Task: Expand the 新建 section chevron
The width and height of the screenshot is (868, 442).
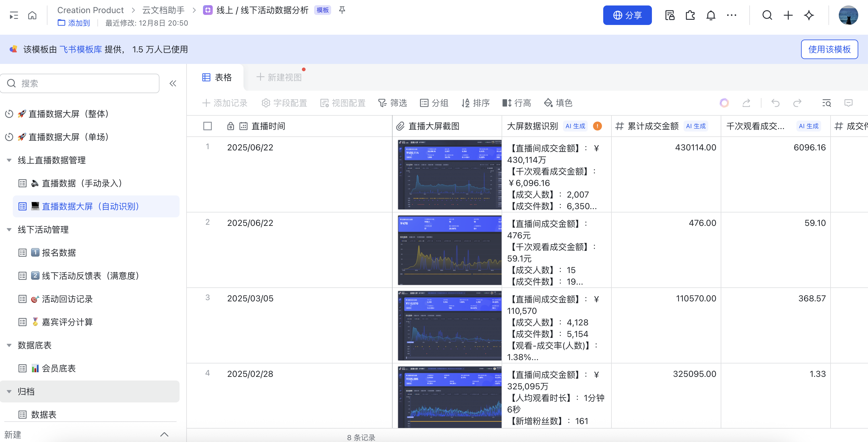Action: click(164, 434)
